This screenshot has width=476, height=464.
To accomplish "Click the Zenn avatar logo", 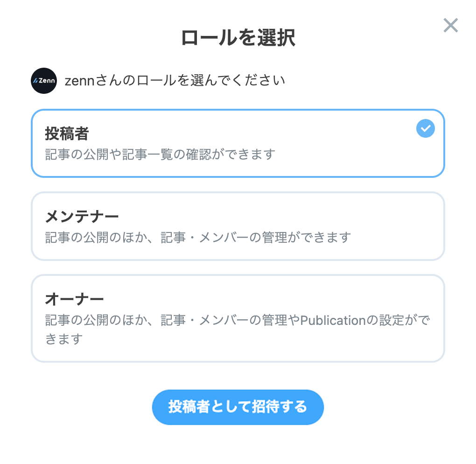I will pyautogui.click(x=44, y=81).
